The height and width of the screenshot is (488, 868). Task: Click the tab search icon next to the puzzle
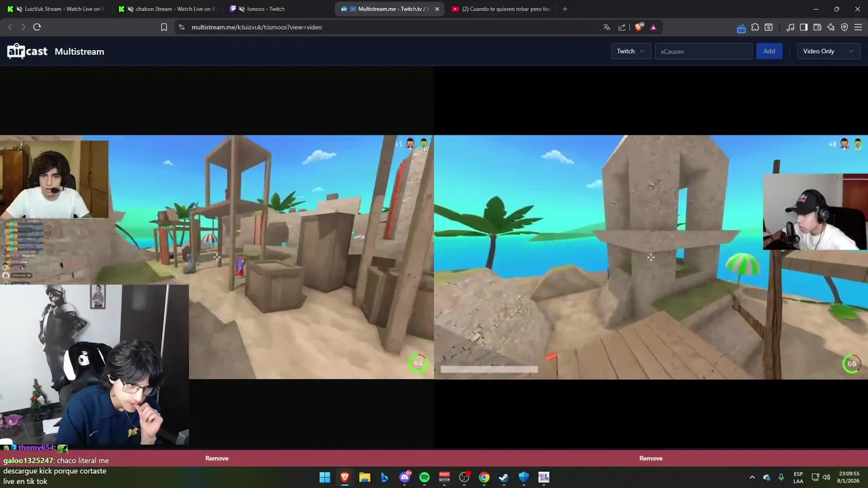(x=768, y=27)
